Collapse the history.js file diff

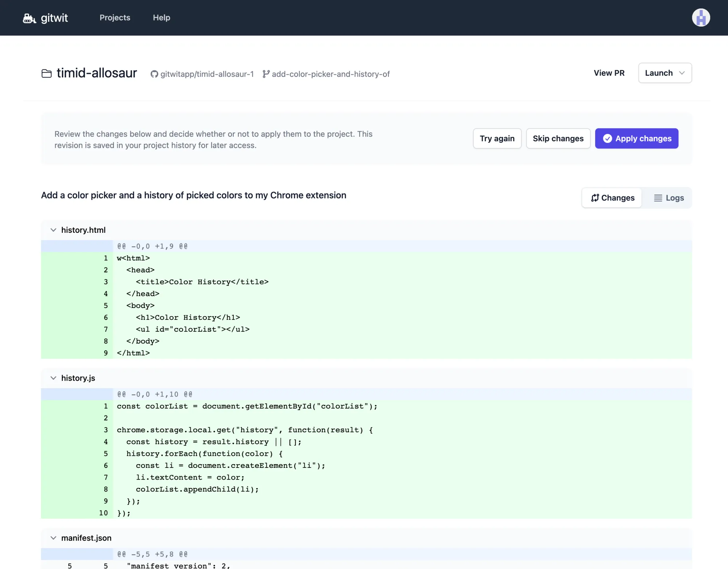(54, 378)
